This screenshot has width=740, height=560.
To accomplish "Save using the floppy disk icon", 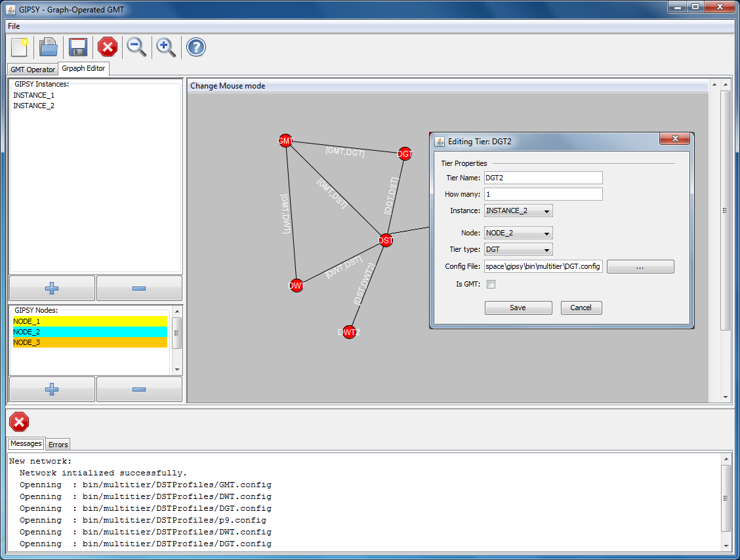I will 78,47.
